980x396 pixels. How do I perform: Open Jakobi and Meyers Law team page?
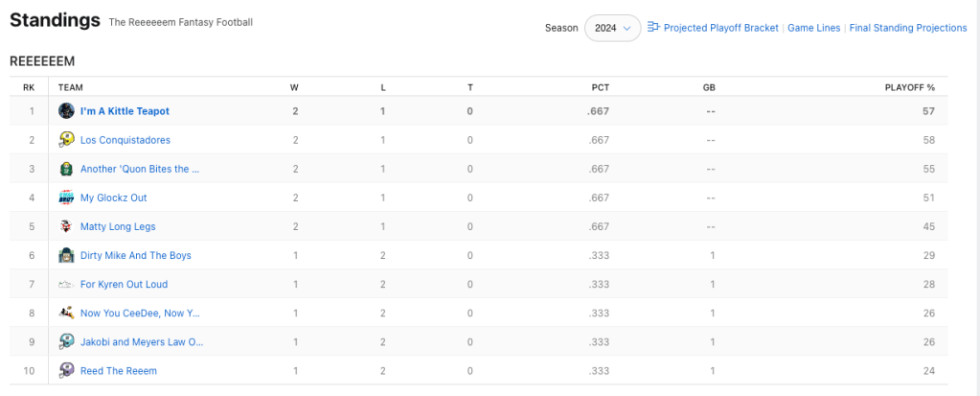[x=141, y=341]
